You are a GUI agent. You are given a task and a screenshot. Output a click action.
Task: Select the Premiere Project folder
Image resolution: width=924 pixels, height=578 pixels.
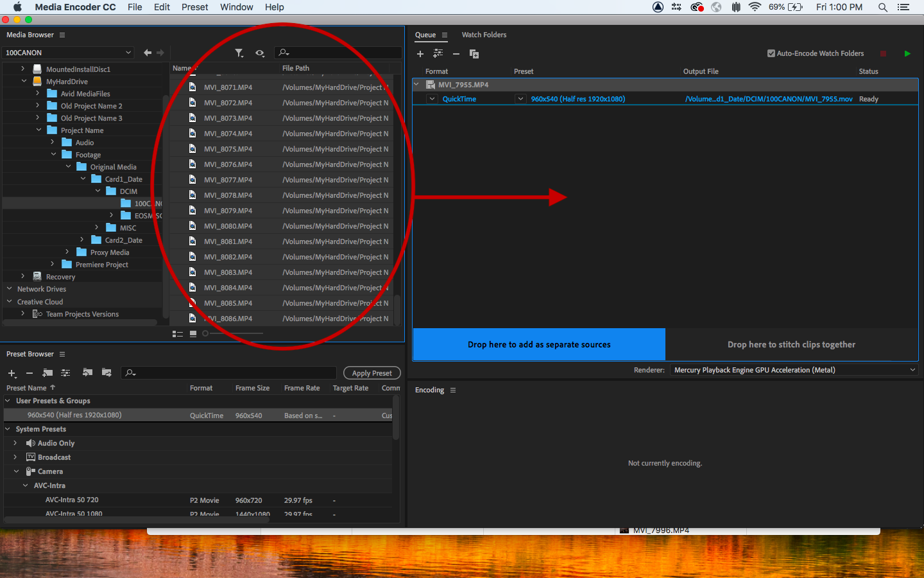pos(101,265)
